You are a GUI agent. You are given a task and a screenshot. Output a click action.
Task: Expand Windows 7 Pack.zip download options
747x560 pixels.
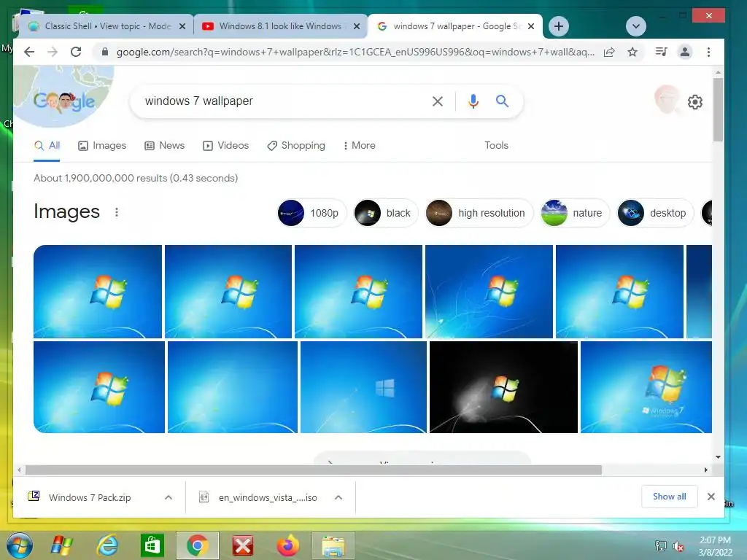[169, 497]
